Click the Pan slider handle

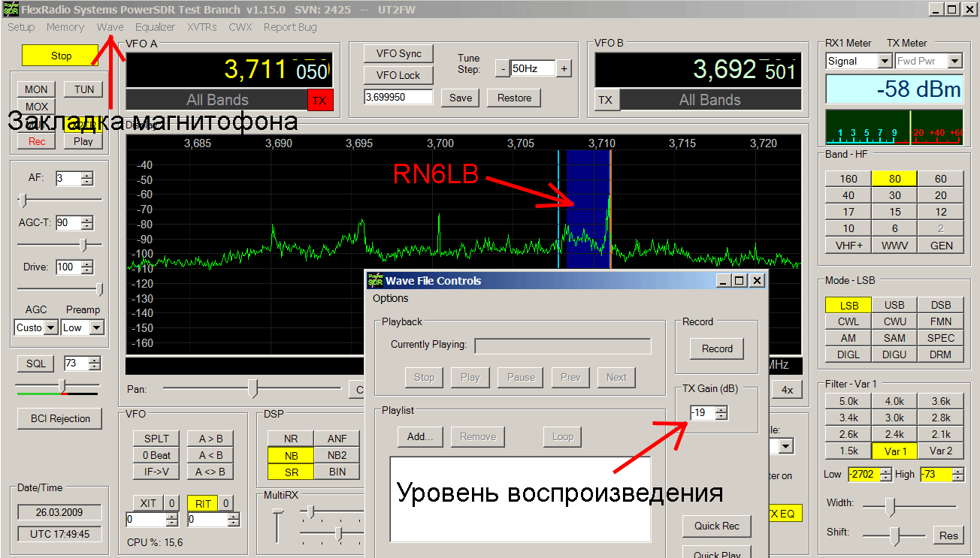tap(253, 388)
